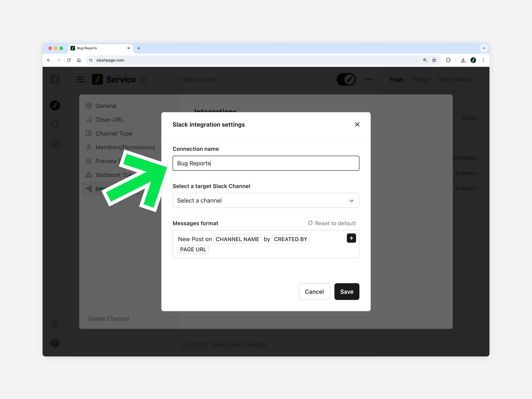Toggle the light/dark theme sun icon
Image resolution: width=532 pixels, height=399 pixels.
[55, 324]
